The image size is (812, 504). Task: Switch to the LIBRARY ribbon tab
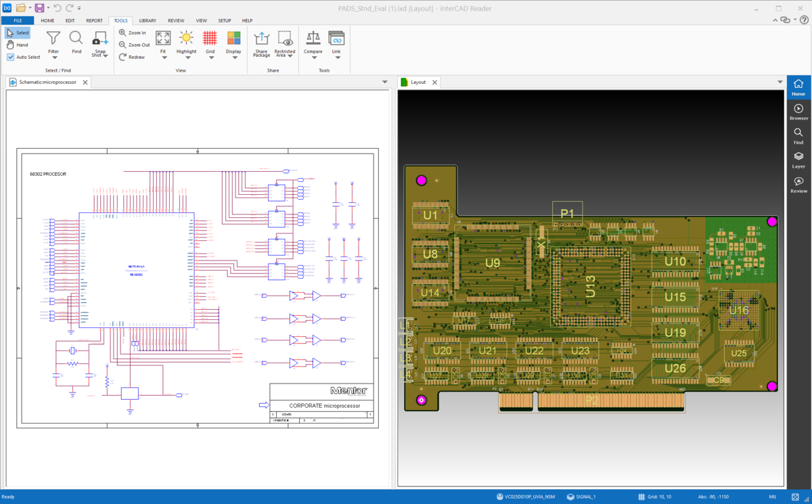tap(148, 20)
